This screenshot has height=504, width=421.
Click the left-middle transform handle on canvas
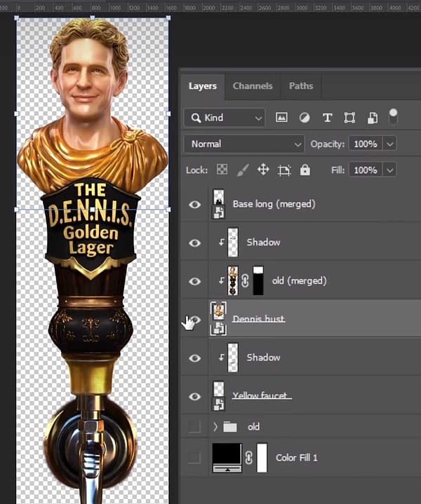coord(17,114)
